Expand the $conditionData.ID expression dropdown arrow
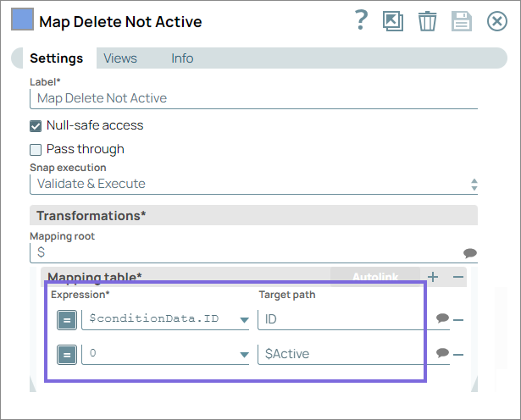The width and height of the screenshot is (521, 420). [x=244, y=320]
